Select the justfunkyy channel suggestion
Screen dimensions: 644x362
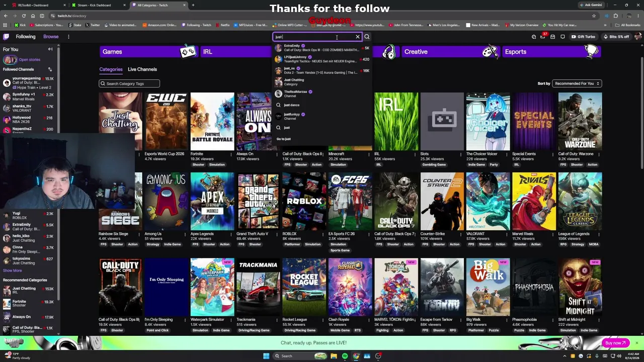pyautogui.click(x=323, y=116)
